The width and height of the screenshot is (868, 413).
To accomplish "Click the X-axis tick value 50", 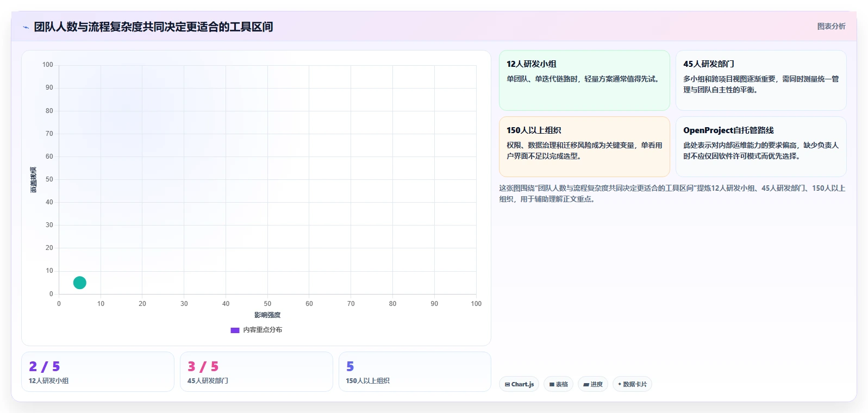I will point(267,304).
